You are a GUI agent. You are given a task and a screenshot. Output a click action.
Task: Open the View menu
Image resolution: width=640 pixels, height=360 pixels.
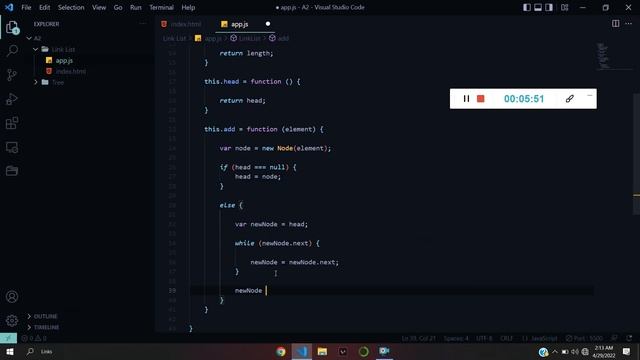coord(99,7)
